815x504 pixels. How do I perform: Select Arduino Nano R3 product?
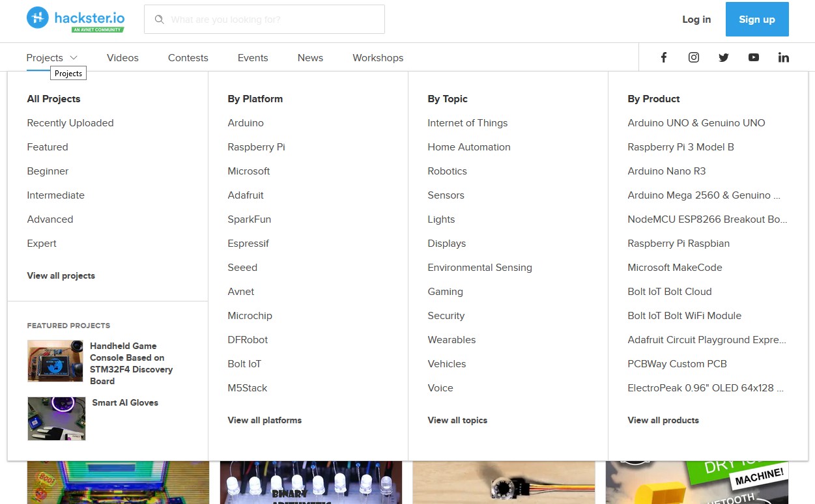(x=666, y=171)
